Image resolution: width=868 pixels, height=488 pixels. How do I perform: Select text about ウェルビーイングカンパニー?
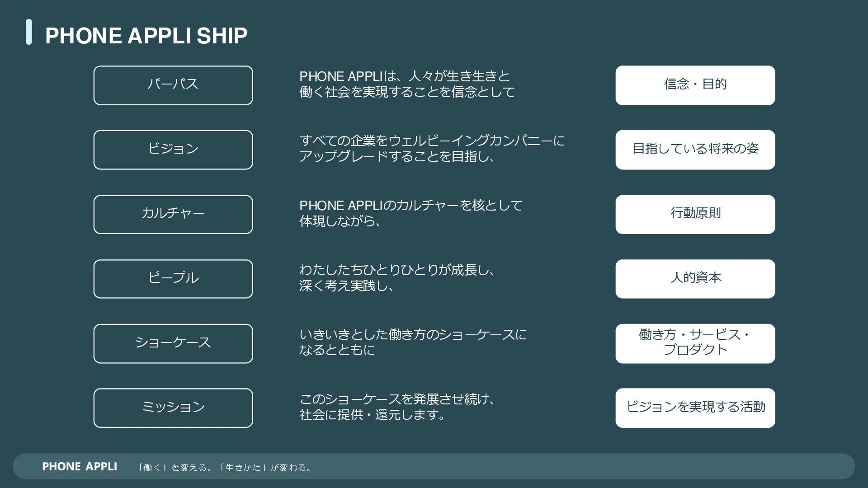(x=432, y=149)
